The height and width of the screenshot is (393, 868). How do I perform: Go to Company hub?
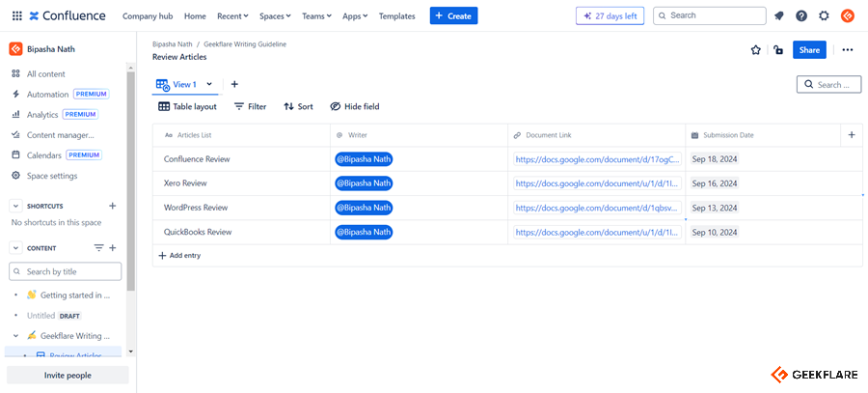click(148, 16)
